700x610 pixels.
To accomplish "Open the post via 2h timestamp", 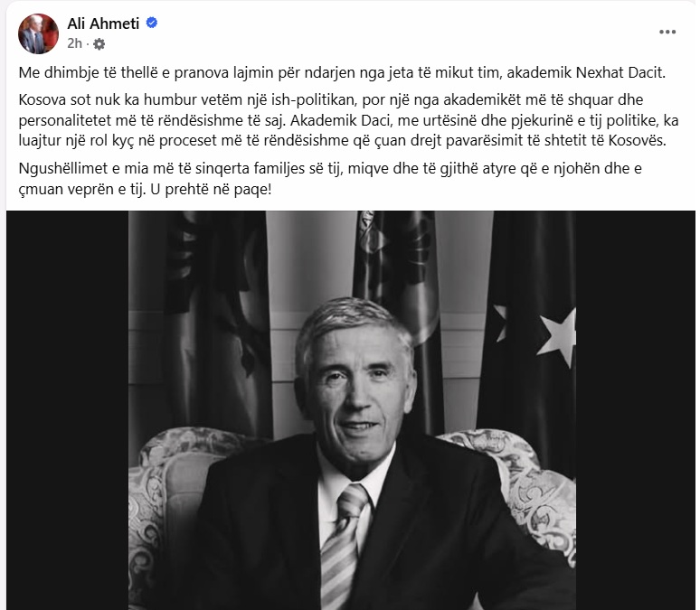I will tap(74, 43).
